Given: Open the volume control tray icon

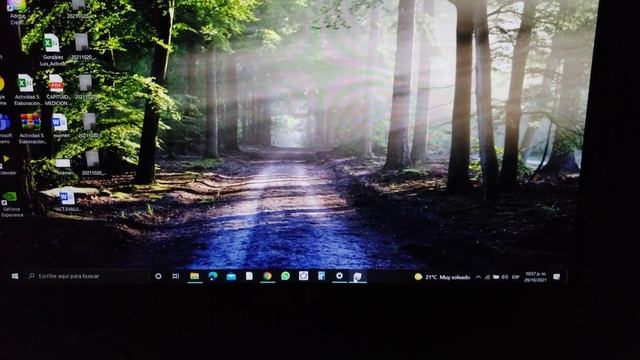Looking at the screenshot, I should point(505,277).
